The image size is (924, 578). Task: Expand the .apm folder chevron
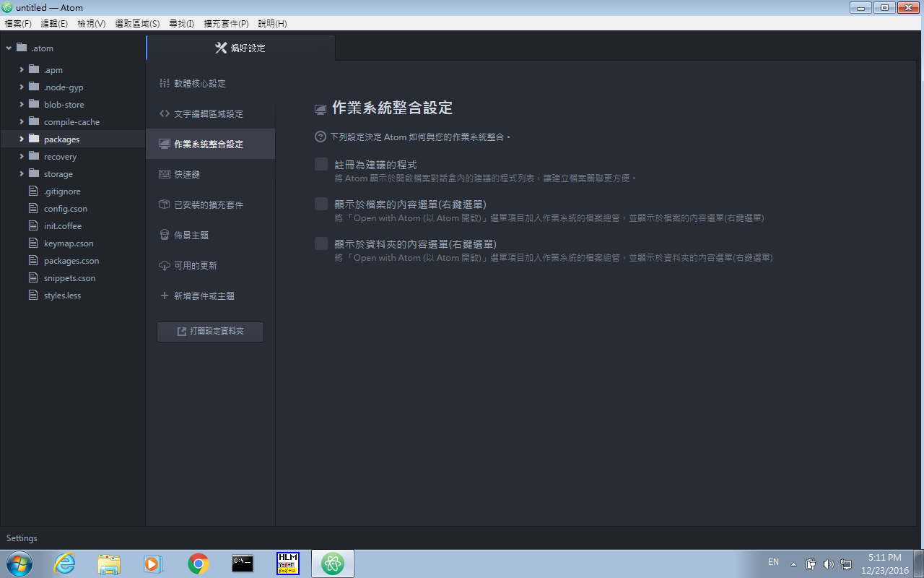tap(22, 69)
